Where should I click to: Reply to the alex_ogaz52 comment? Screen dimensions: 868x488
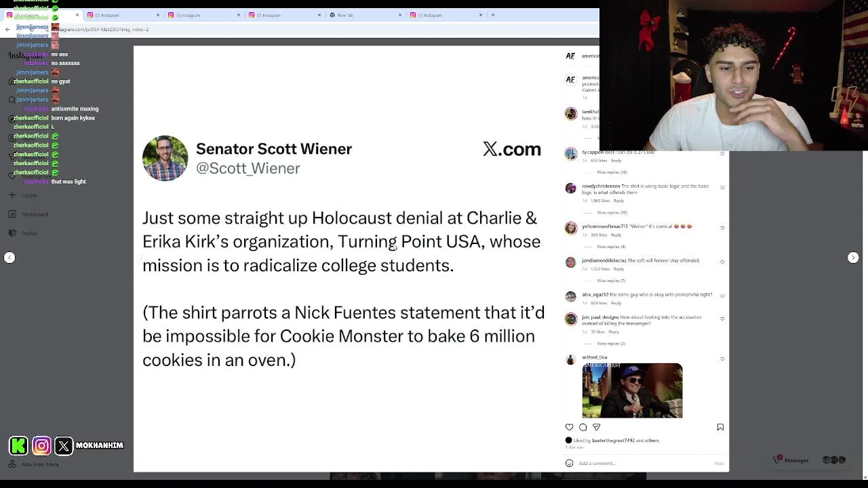pos(616,303)
